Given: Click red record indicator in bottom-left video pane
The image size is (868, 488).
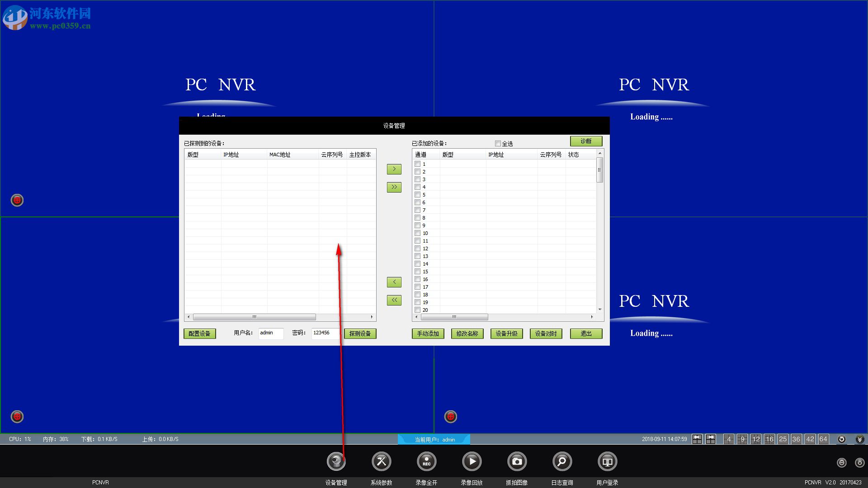Looking at the screenshot, I should tap(17, 417).
